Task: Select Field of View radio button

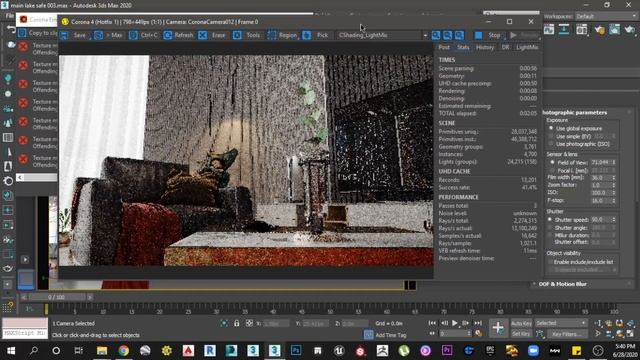Action: (x=552, y=162)
